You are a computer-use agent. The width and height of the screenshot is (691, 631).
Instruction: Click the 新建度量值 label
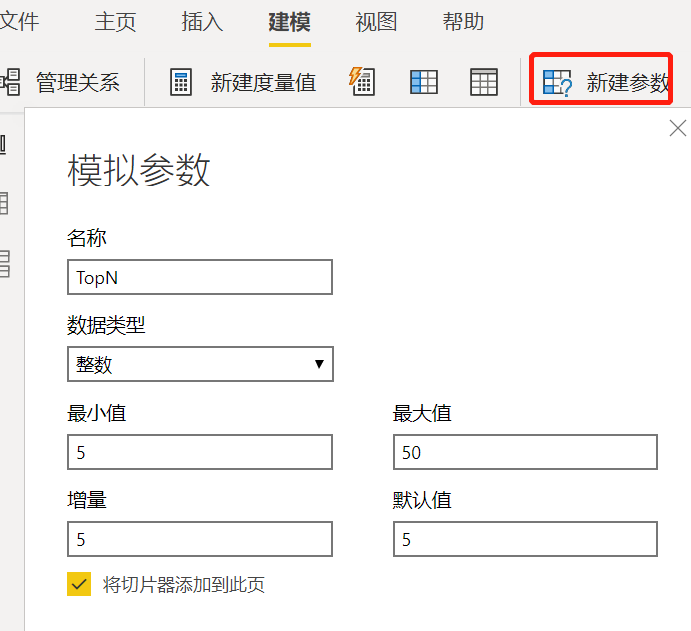pyautogui.click(x=263, y=82)
